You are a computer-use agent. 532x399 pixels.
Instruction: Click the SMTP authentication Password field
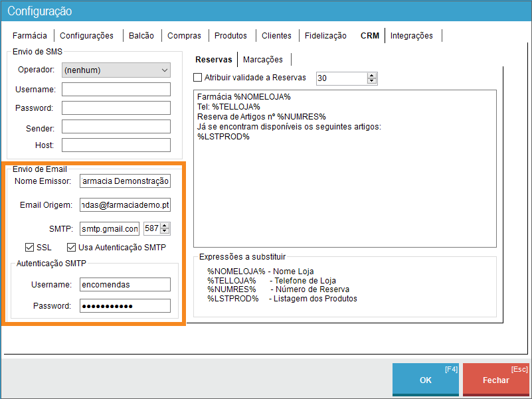click(125, 306)
